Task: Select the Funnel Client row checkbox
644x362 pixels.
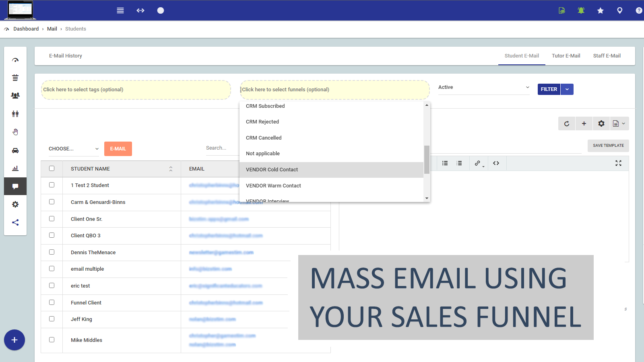Action: [52, 302]
